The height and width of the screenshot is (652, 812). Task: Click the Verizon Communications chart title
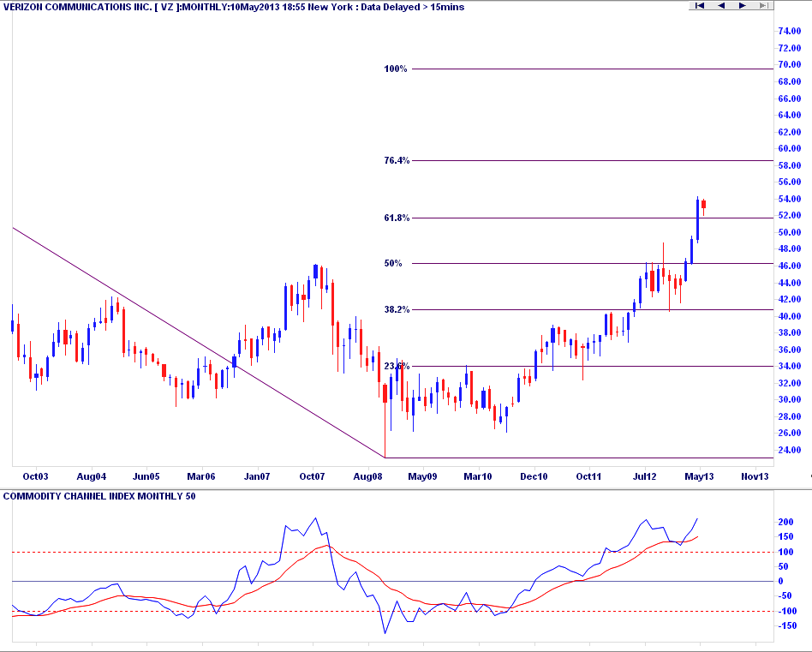tap(234, 7)
